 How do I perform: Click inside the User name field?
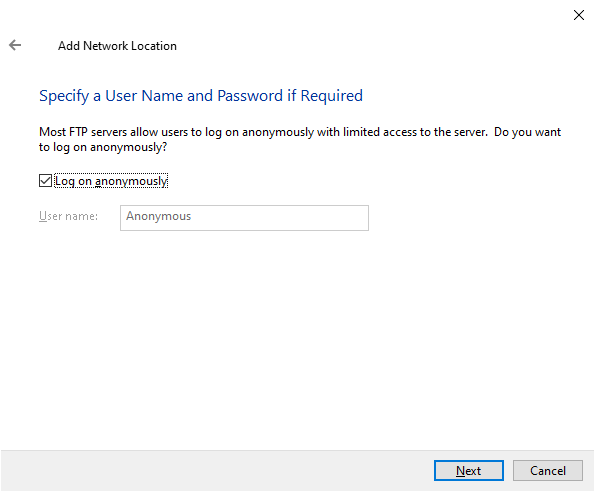click(244, 218)
